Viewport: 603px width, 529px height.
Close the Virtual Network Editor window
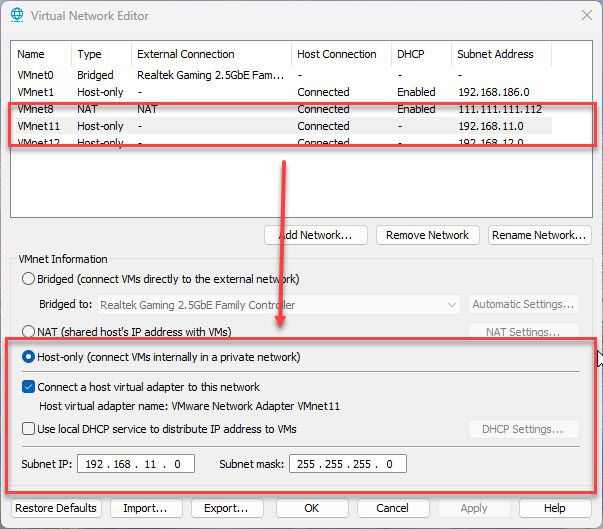pos(586,15)
